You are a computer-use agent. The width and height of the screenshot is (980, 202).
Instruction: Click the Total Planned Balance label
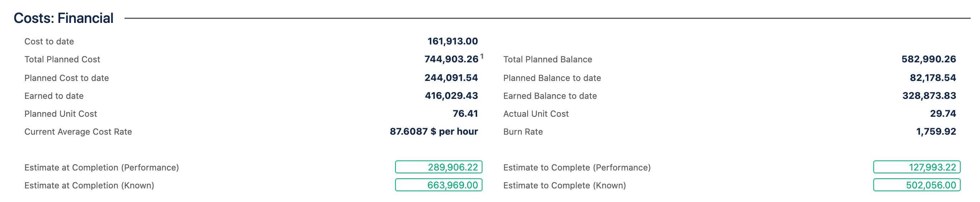coord(547,59)
